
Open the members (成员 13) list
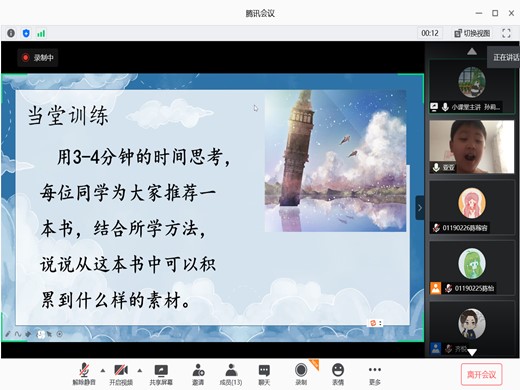pos(231,374)
